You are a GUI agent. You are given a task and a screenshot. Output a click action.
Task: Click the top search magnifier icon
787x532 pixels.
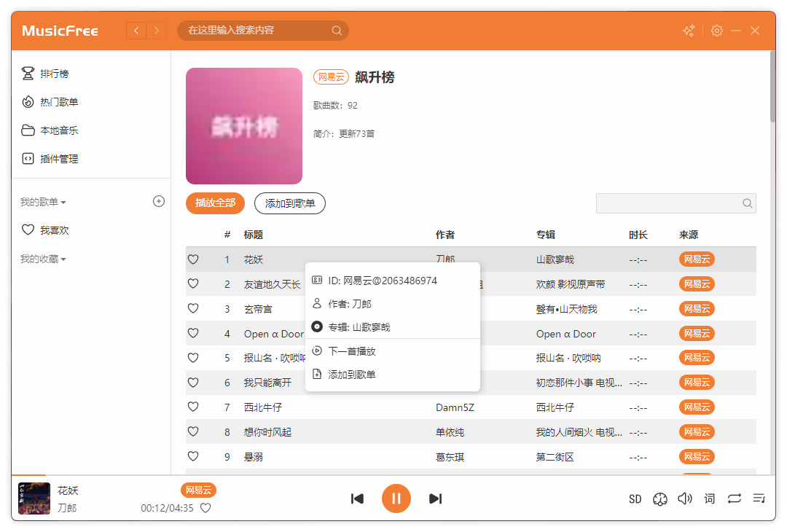point(337,31)
